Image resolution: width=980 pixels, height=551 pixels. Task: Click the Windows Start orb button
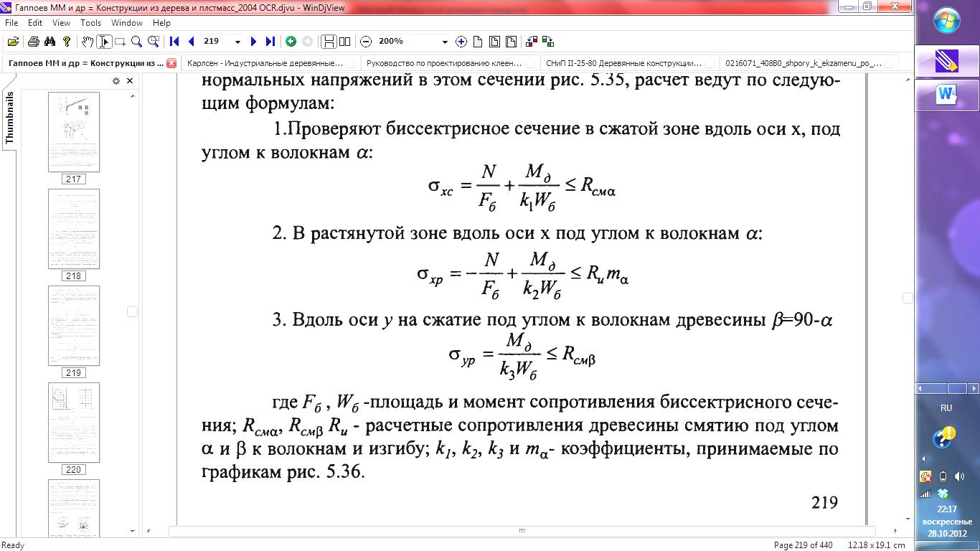(x=947, y=20)
